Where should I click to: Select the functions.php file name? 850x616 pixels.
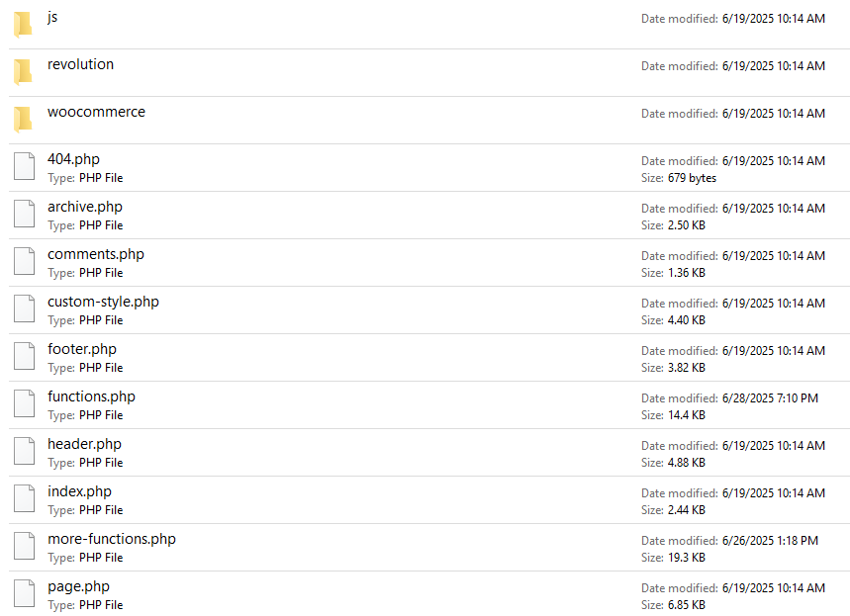(x=91, y=396)
